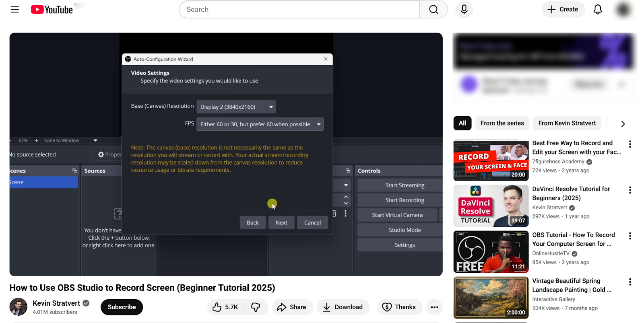Image resolution: width=644 pixels, height=323 pixels.
Task: Show more filter chips with right arrow
Action: (623, 123)
